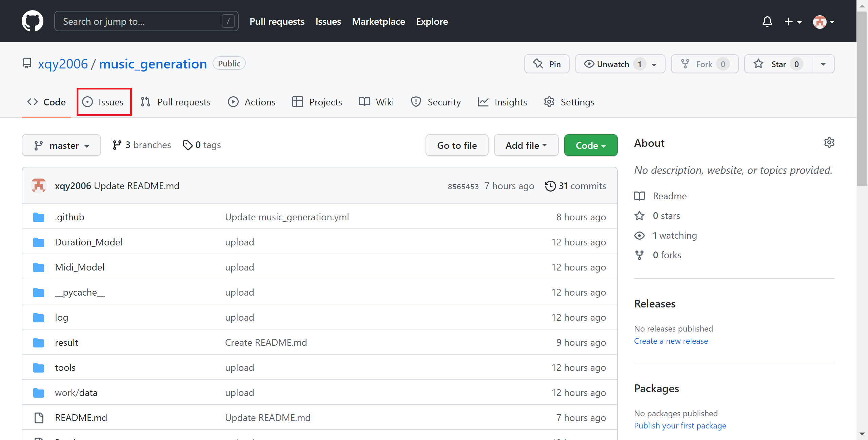Click the GitHub Octocat logo
The width and height of the screenshot is (868, 440).
click(x=33, y=21)
